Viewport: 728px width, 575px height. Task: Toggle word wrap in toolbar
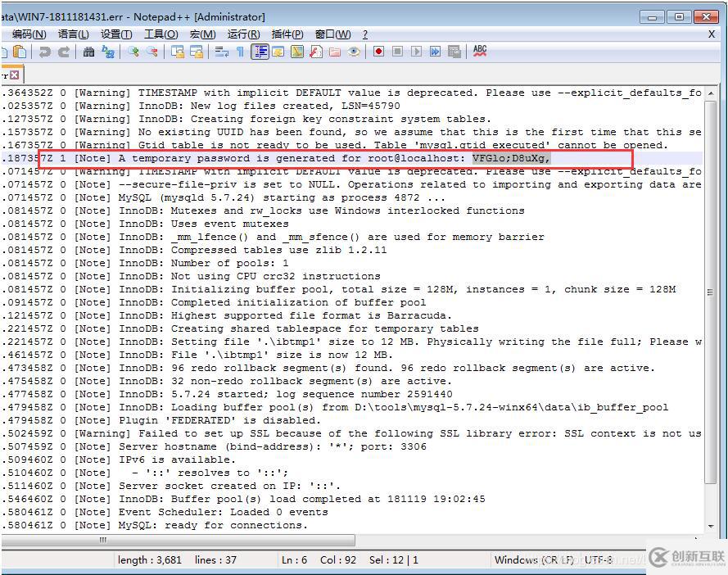[x=221, y=52]
